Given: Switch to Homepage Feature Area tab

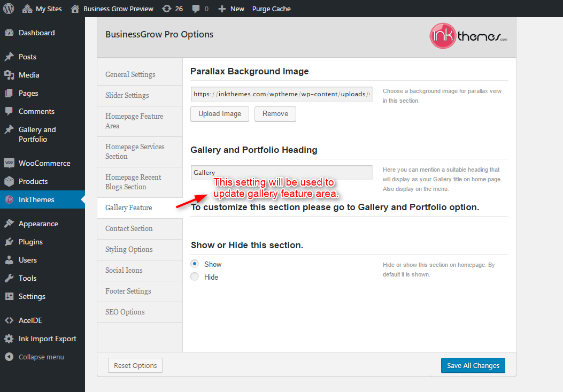Looking at the screenshot, I should pos(140,121).
